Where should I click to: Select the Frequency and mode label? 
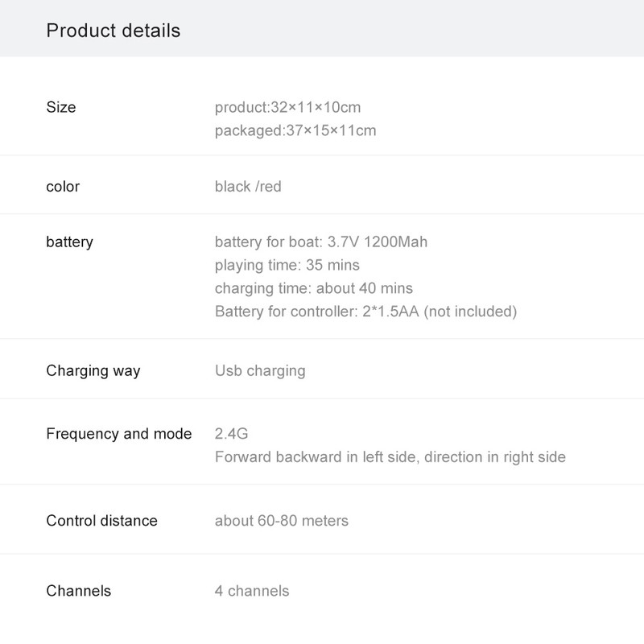(119, 434)
